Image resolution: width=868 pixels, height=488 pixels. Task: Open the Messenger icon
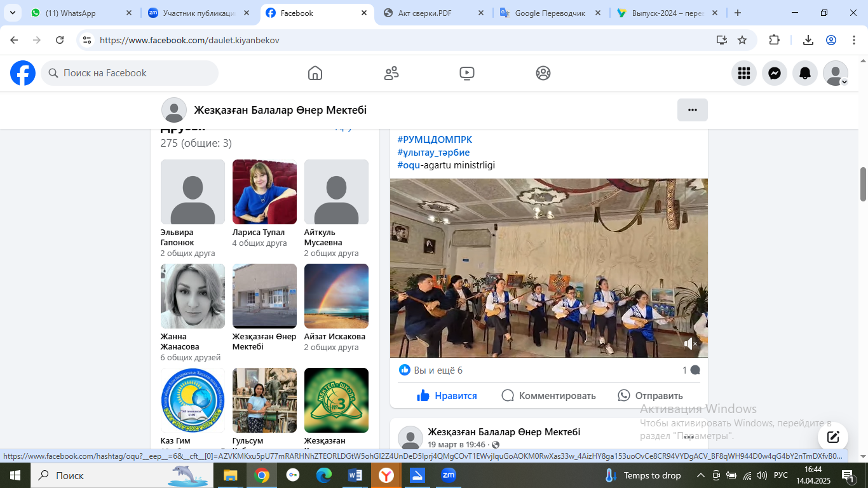coord(775,73)
